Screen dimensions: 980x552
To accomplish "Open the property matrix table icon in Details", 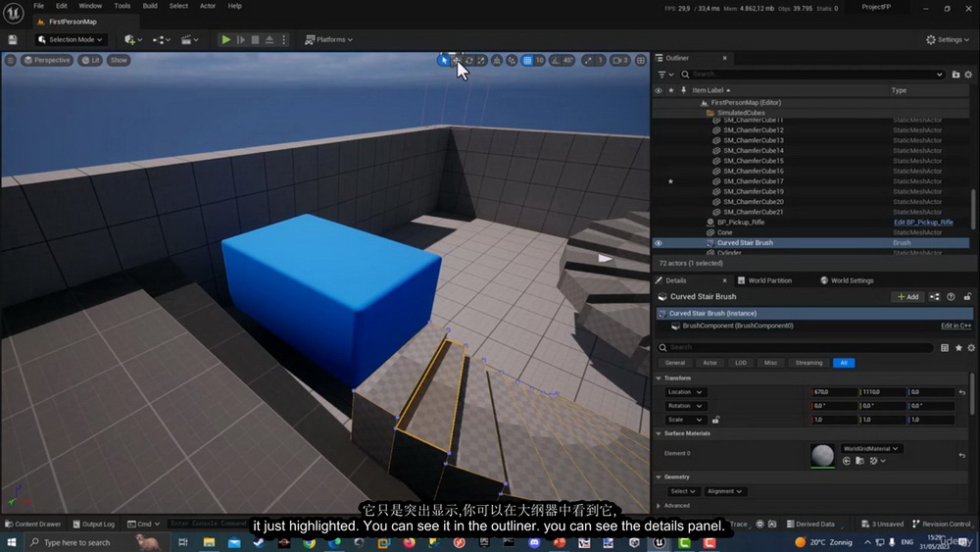I will point(945,348).
